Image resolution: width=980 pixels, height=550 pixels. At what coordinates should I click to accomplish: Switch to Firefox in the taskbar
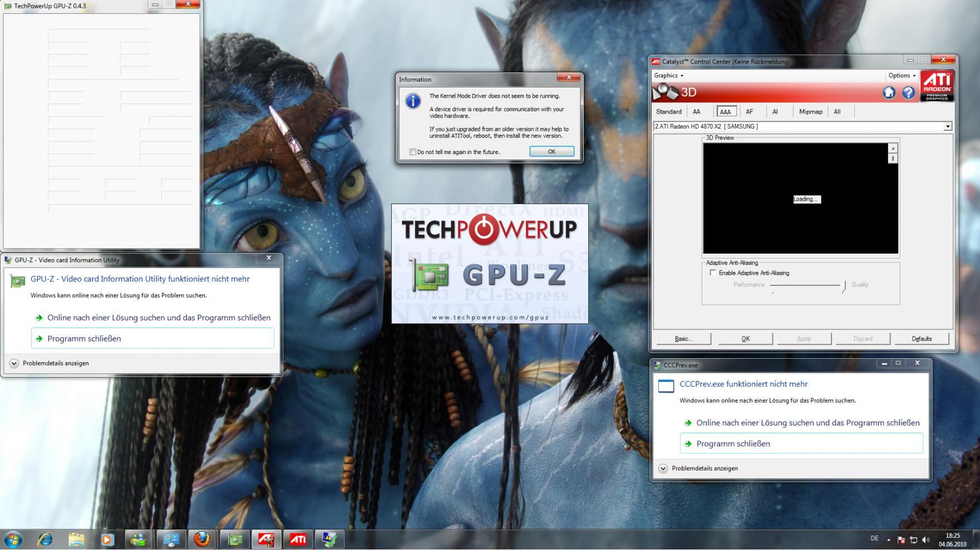point(201,539)
